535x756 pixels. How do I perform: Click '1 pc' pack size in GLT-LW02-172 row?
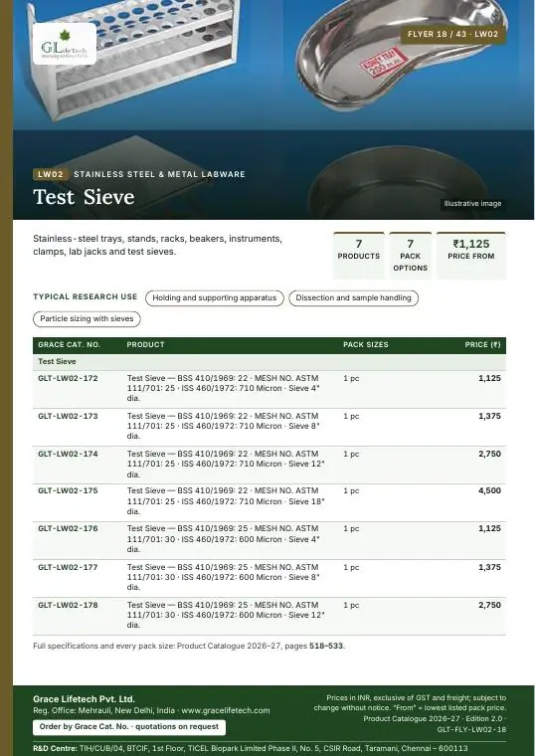pyautogui.click(x=351, y=378)
